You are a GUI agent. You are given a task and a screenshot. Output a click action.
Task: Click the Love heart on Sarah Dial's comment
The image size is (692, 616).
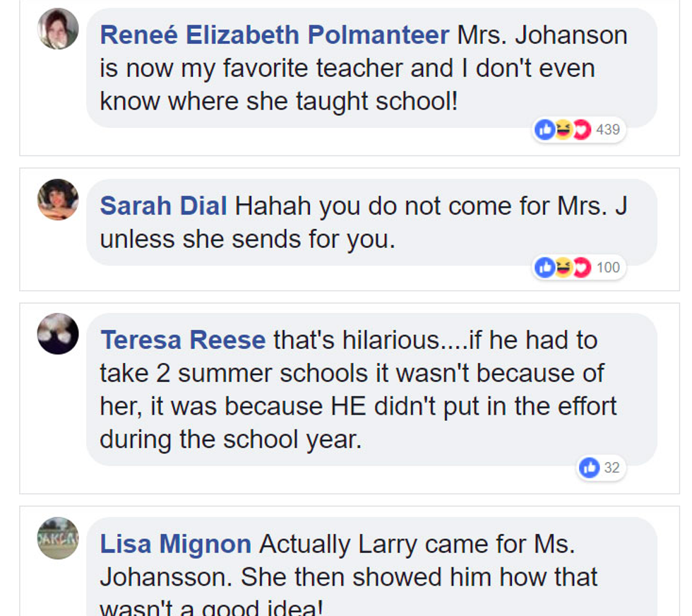point(581,267)
